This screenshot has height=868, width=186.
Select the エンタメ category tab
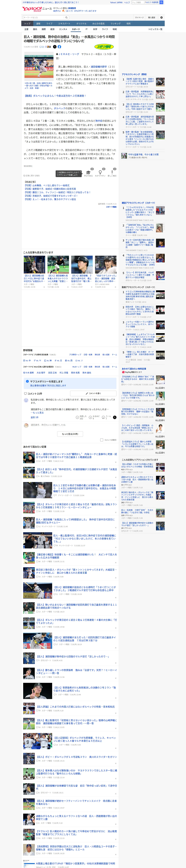coord(63,29)
